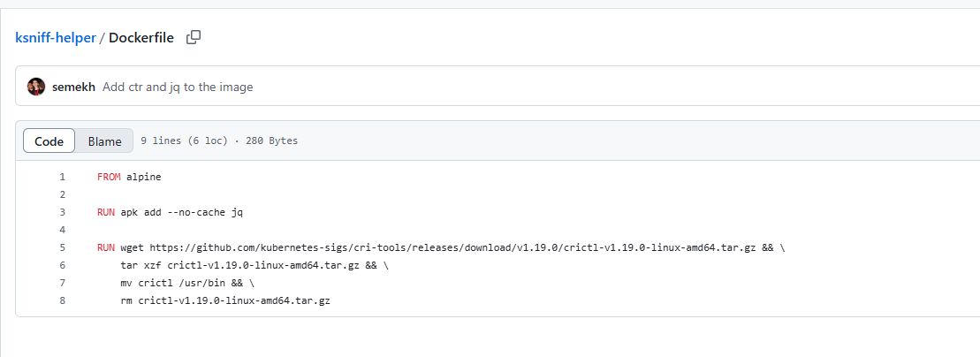
Task: Click the "FROM alpine" code line
Action: click(x=129, y=177)
